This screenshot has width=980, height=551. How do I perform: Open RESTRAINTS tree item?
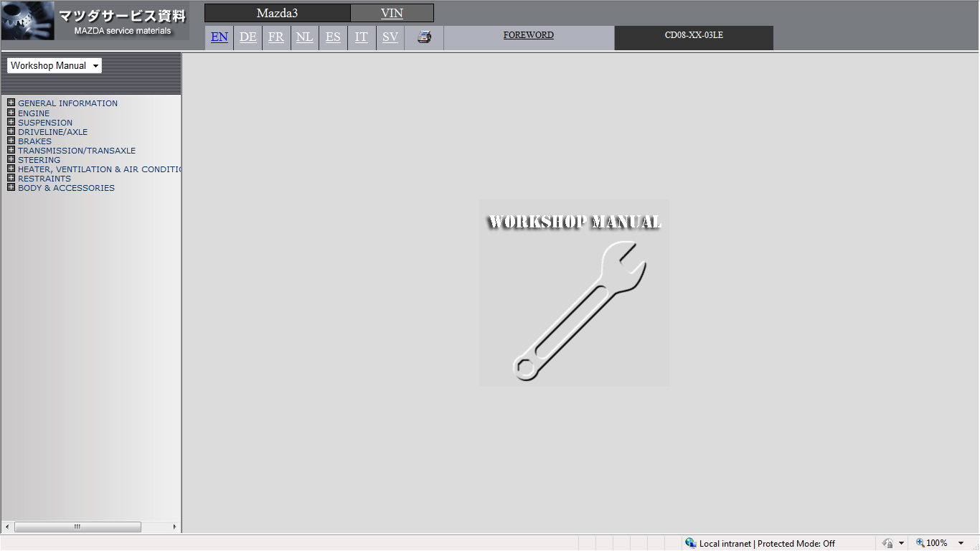pyautogui.click(x=44, y=179)
